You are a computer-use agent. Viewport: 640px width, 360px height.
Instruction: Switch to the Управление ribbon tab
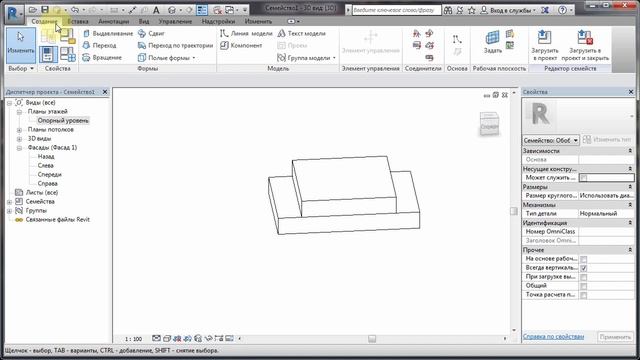coord(175,21)
